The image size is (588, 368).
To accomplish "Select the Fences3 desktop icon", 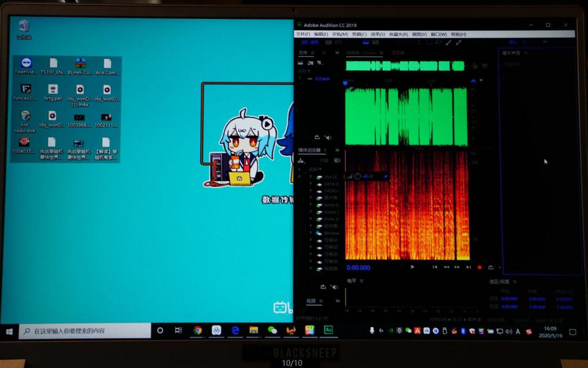I will tap(26, 92).
